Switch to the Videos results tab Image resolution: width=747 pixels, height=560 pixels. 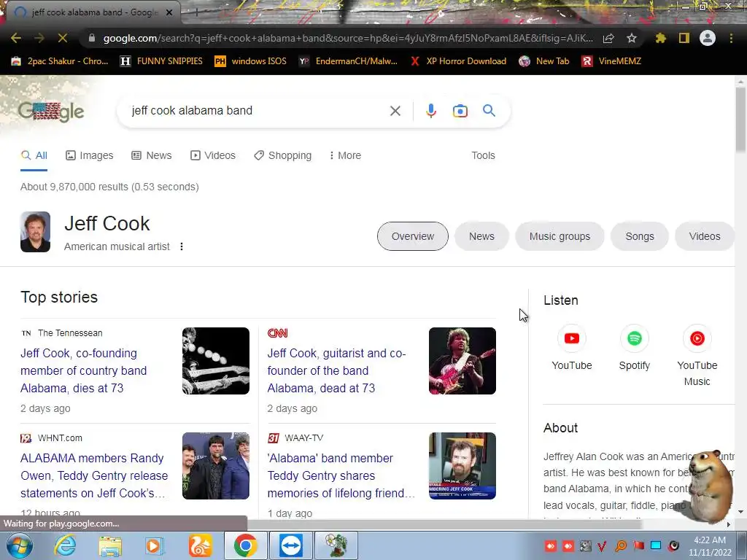click(x=213, y=155)
